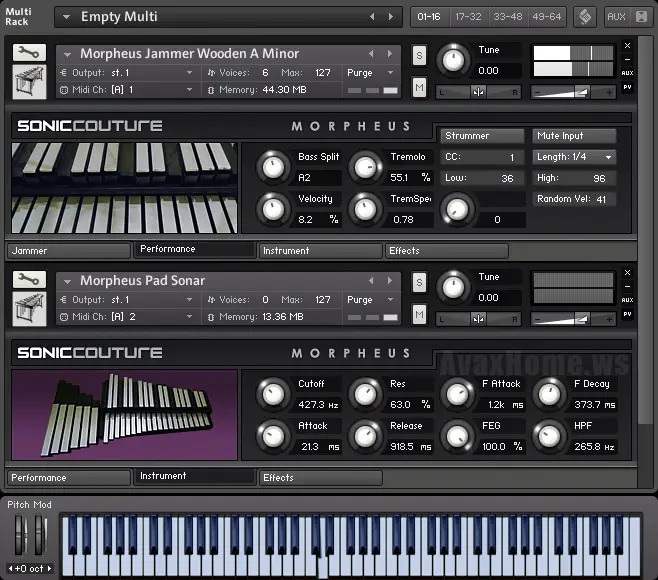This screenshot has height=580, width=658.
Task: Switch to Jammer tab
Action: coord(69,251)
